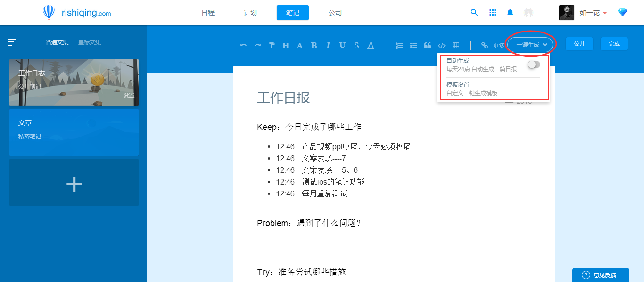Select the undo icon in the toolbar
The width and height of the screenshot is (644, 282).
click(x=243, y=45)
